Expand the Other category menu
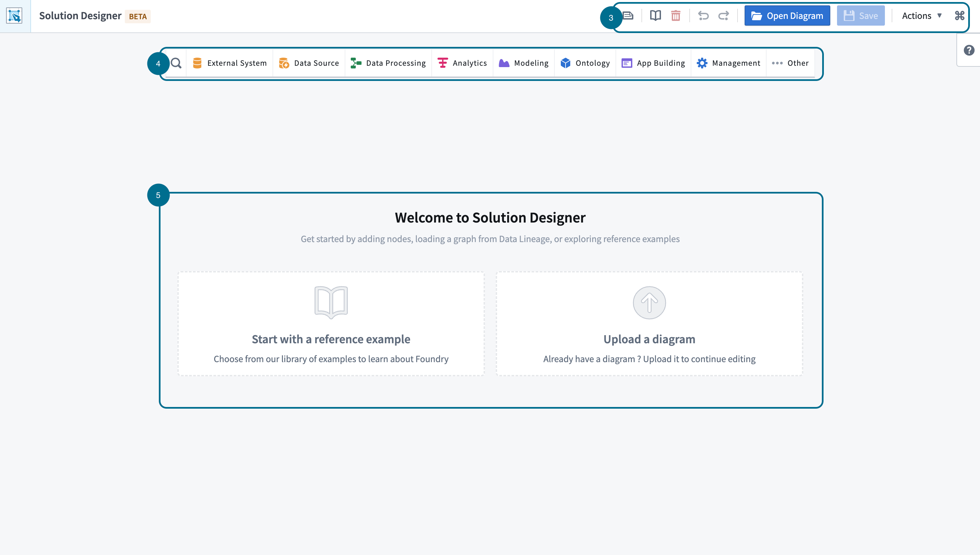The image size is (980, 555). (791, 63)
